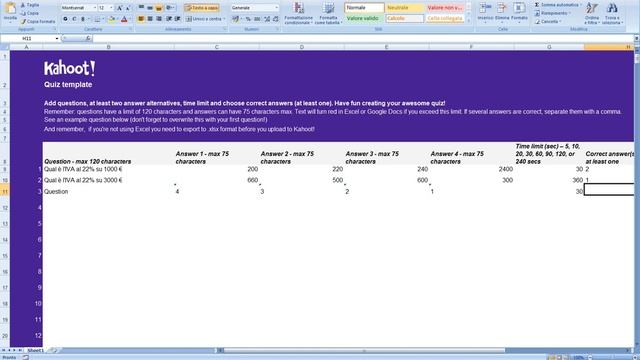Open the text orientation tool

point(171,8)
